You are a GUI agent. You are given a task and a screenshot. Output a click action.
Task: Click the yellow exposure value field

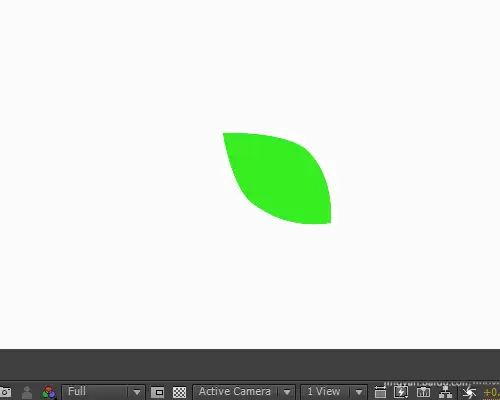pyautogui.click(x=492, y=393)
